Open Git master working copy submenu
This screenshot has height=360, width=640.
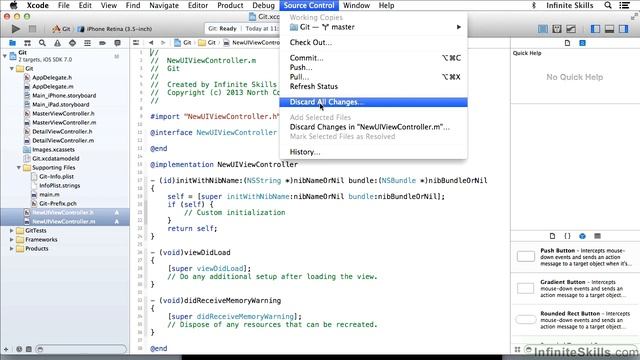point(373,27)
